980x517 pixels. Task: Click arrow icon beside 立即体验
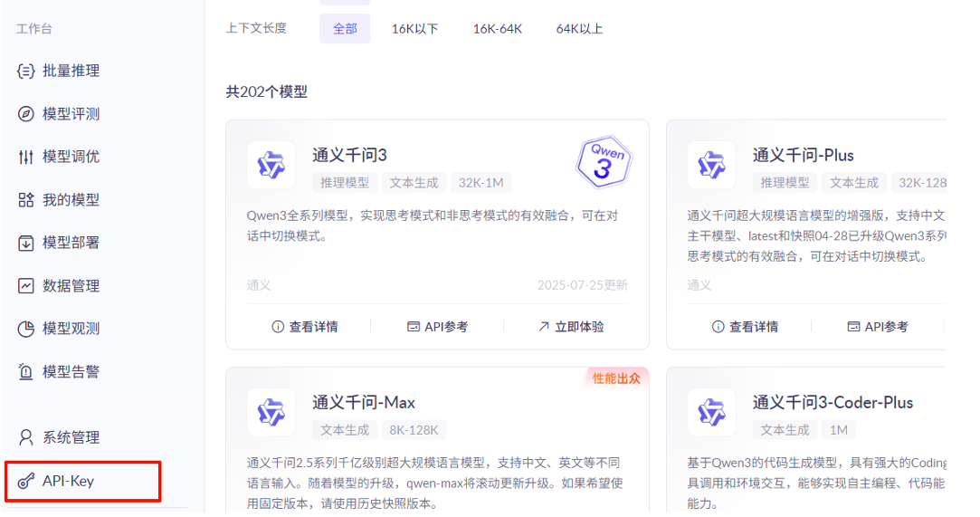point(544,327)
